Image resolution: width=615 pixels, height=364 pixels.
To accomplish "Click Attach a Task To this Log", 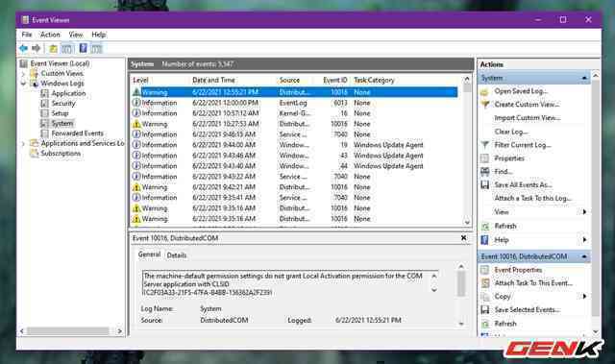I will click(532, 198).
